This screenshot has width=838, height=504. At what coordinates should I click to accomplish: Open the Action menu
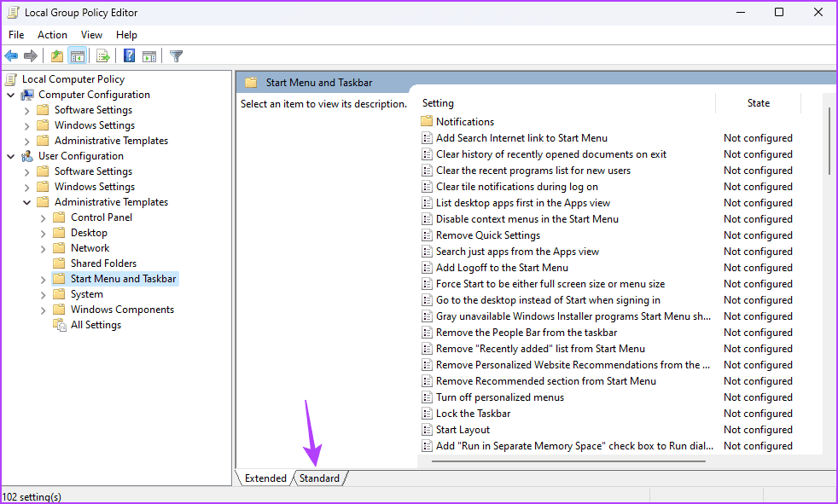click(52, 35)
